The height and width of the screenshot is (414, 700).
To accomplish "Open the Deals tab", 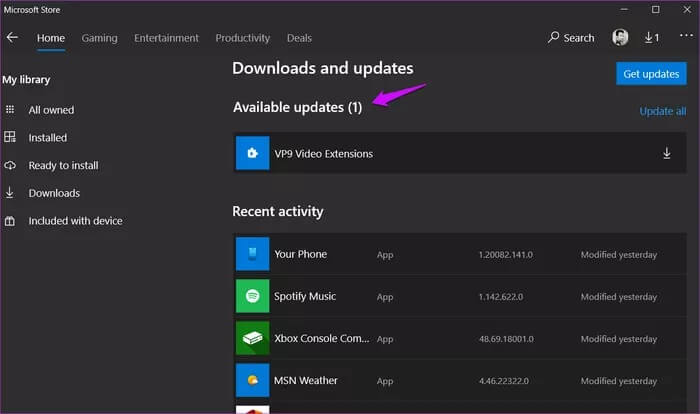I will [299, 38].
